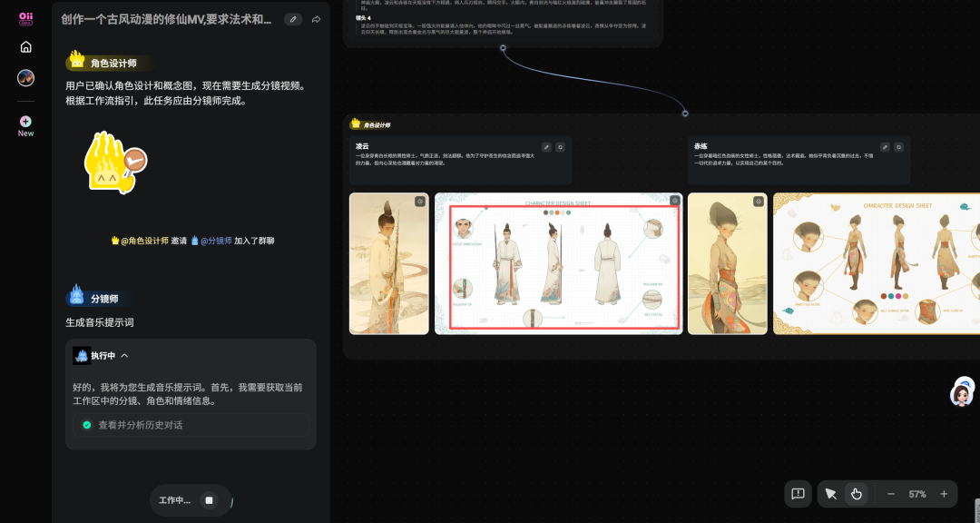The height and width of the screenshot is (523, 980).
Task: Click the 57% zoom level
Action: (x=917, y=494)
